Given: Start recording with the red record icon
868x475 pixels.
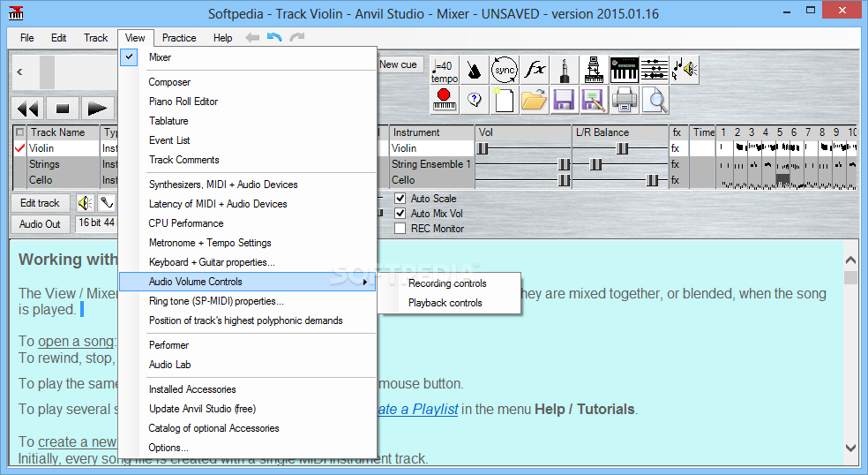Looking at the screenshot, I should [x=445, y=100].
